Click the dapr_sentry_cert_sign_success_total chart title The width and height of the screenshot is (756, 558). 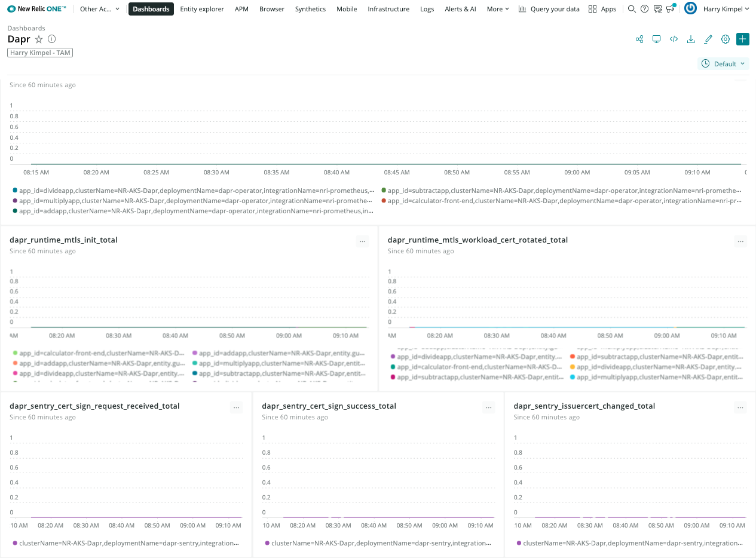coord(329,406)
